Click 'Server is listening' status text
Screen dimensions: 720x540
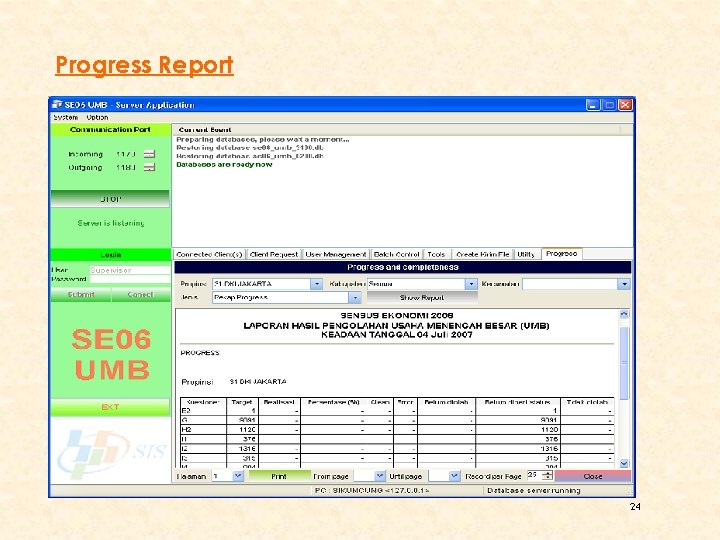111,223
